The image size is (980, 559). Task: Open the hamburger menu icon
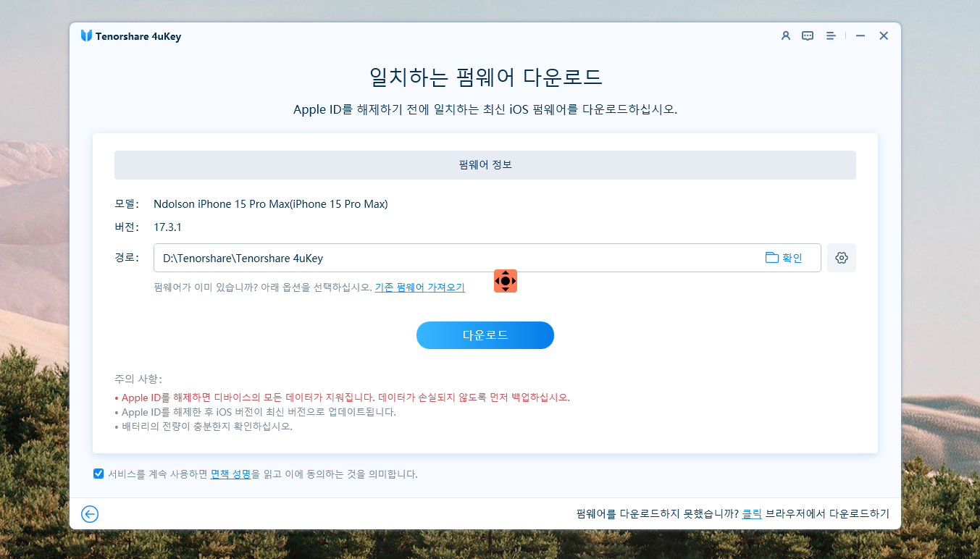pos(831,35)
